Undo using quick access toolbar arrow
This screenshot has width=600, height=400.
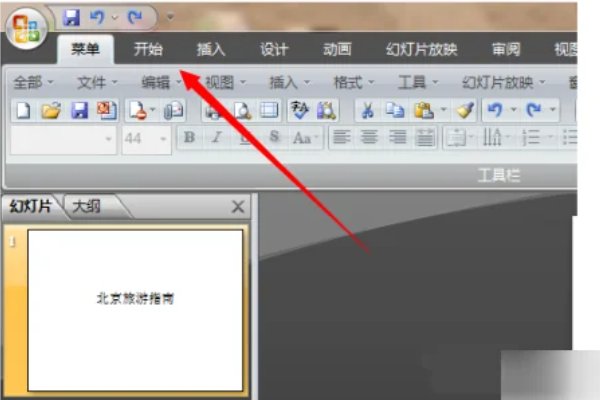coord(97,17)
